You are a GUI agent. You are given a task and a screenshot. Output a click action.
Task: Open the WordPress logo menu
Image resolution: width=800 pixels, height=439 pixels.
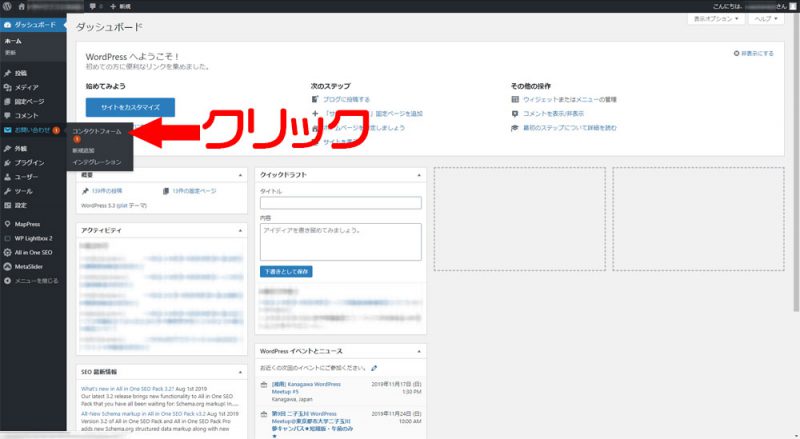click(x=7, y=6)
